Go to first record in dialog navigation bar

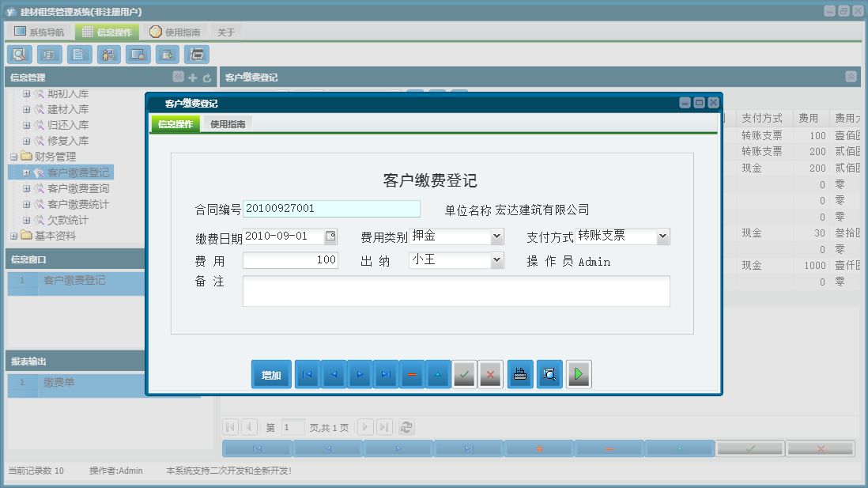click(308, 374)
